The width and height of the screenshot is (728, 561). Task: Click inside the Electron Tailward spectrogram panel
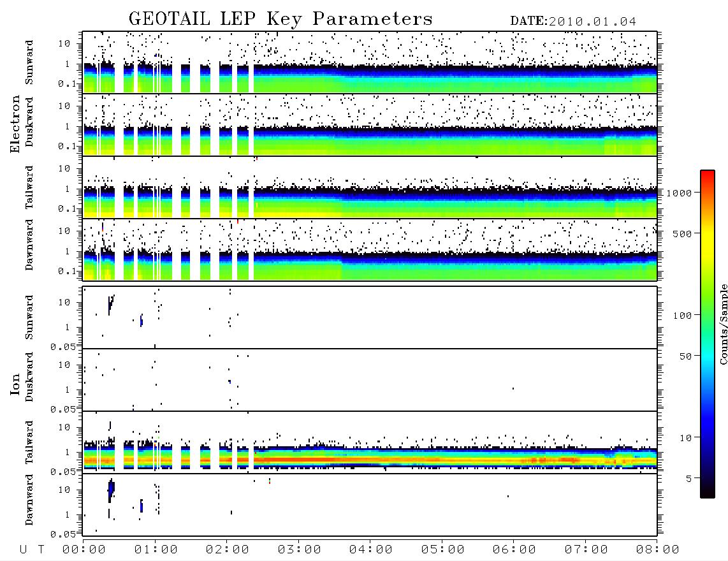[x=370, y=187]
